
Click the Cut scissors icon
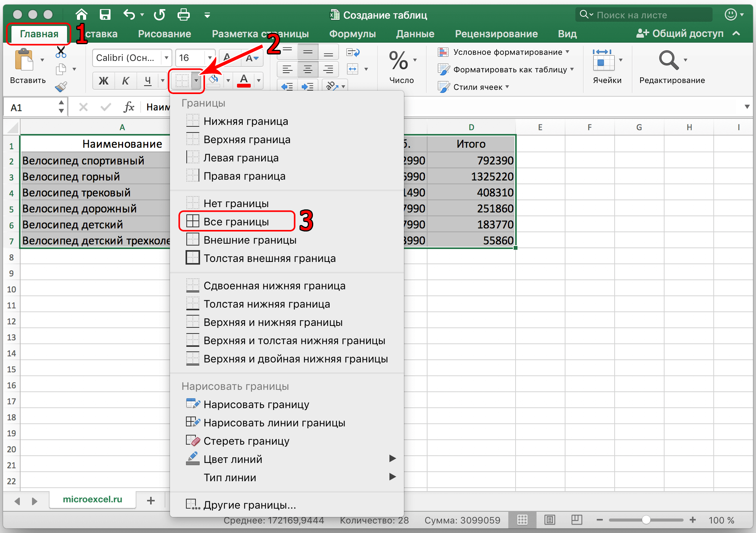tap(61, 52)
